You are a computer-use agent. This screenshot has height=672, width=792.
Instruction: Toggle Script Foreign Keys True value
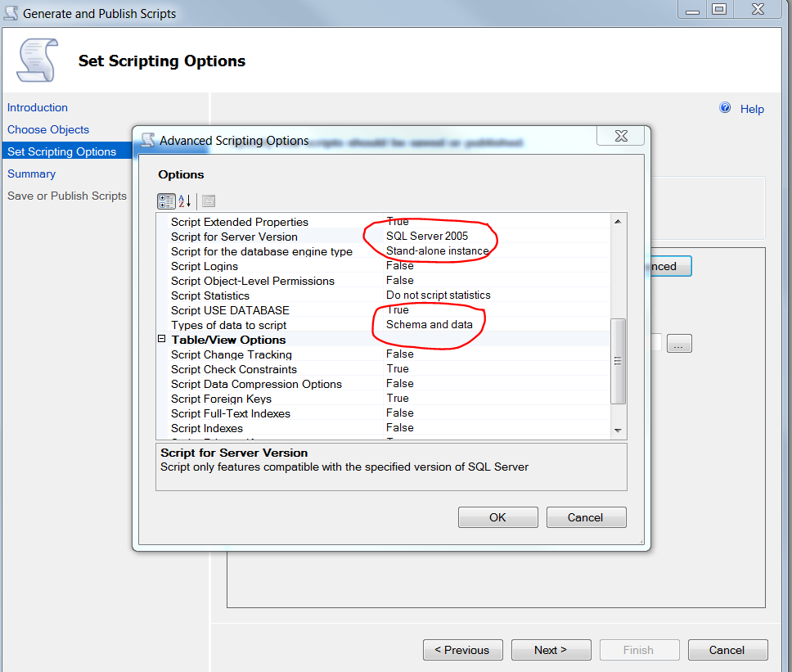(398, 399)
